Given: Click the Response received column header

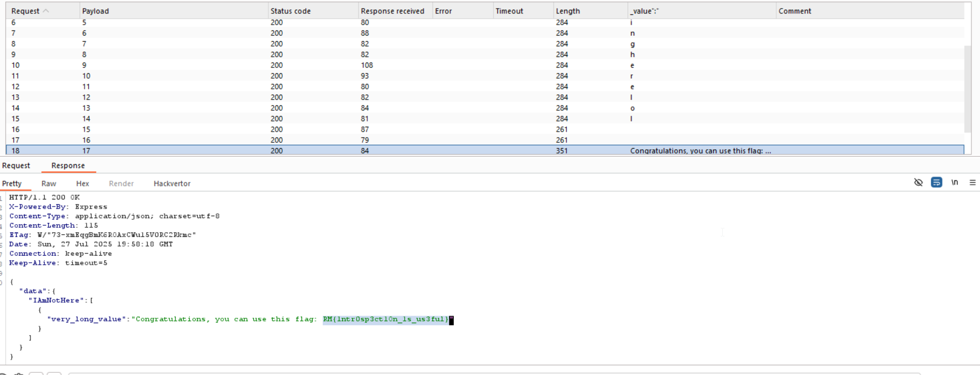Looking at the screenshot, I should pos(392,11).
